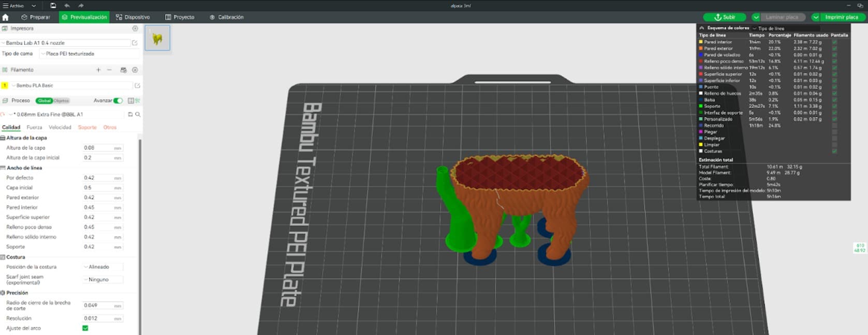Click the Laminar placa button
Viewport: 868px width, 335px height.
pyautogui.click(x=782, y=17)
